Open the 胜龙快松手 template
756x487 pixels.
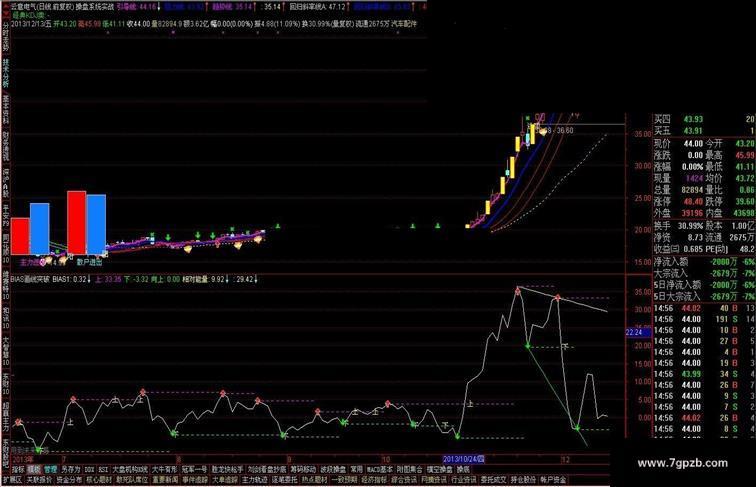[228, 469]
